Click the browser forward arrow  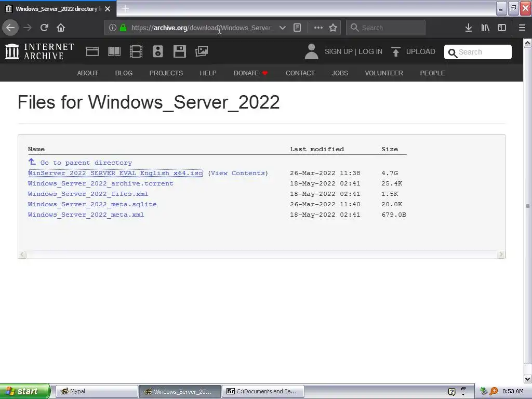tap(28, 28)
